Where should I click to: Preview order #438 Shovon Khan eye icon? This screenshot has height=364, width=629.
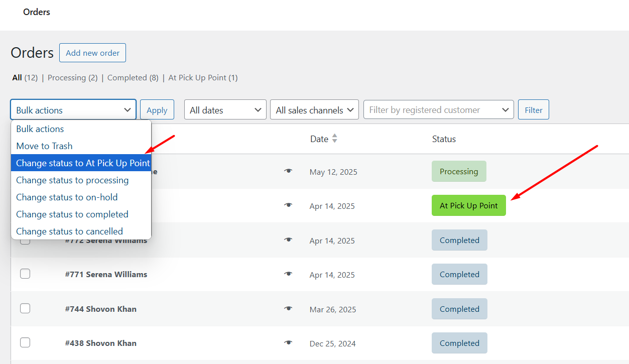click(x=288, y=343)
